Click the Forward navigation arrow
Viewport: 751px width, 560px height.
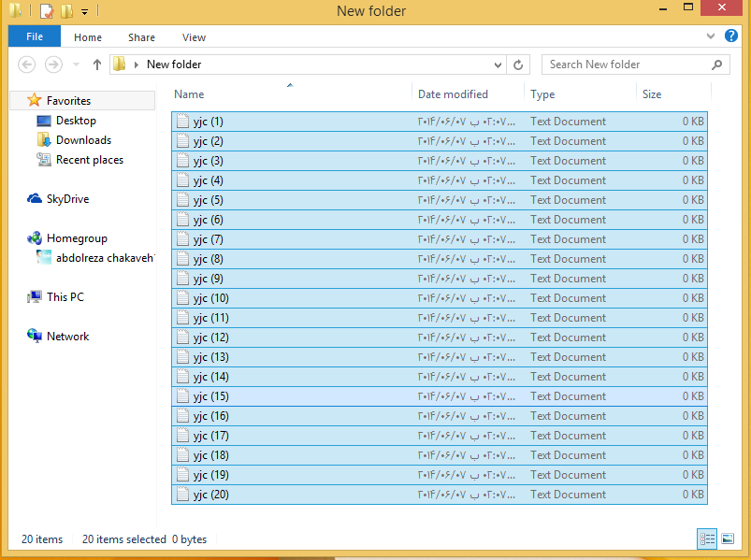(53, 65)
